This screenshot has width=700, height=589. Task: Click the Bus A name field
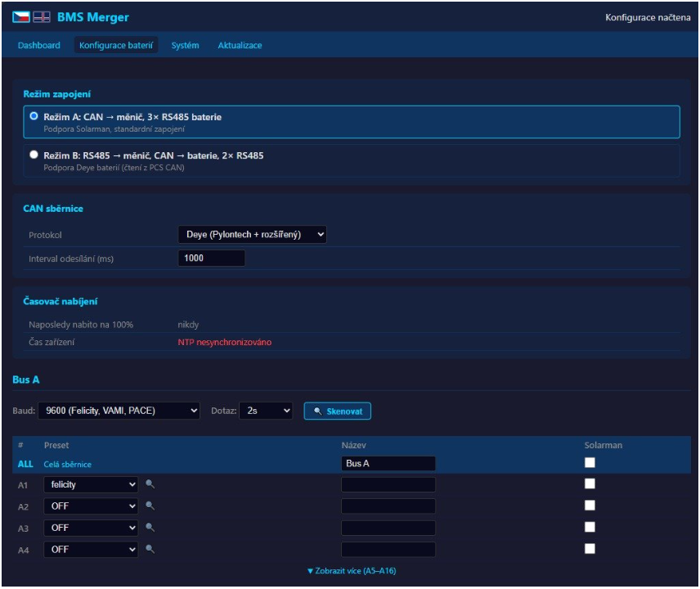click(x=388, y=463)
